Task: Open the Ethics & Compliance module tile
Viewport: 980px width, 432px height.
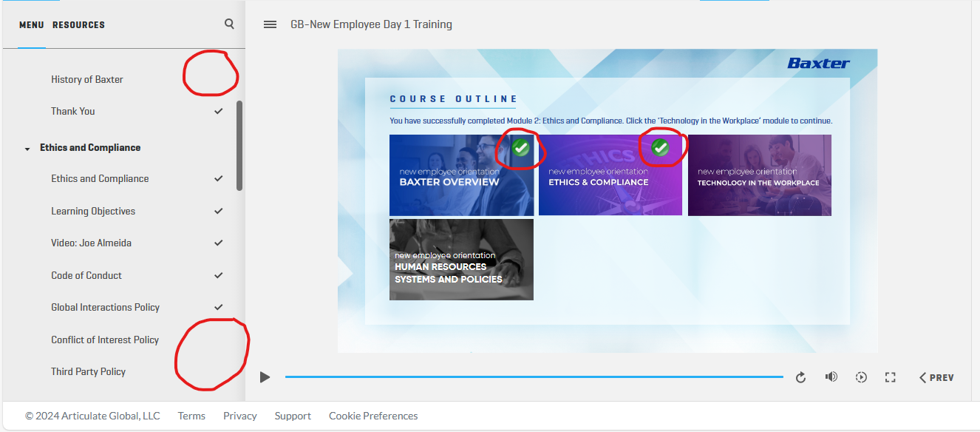Action: [x=610, y=175]
